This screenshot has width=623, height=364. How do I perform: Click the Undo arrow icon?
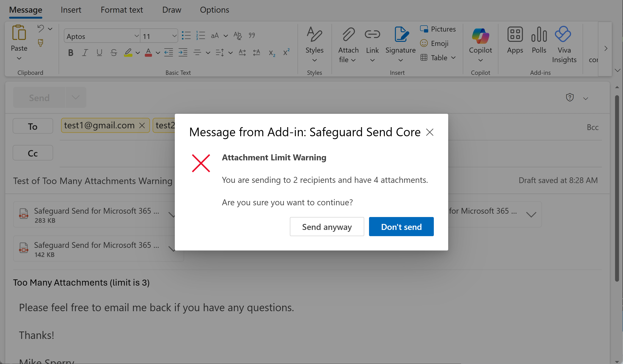tap(41, 28)
